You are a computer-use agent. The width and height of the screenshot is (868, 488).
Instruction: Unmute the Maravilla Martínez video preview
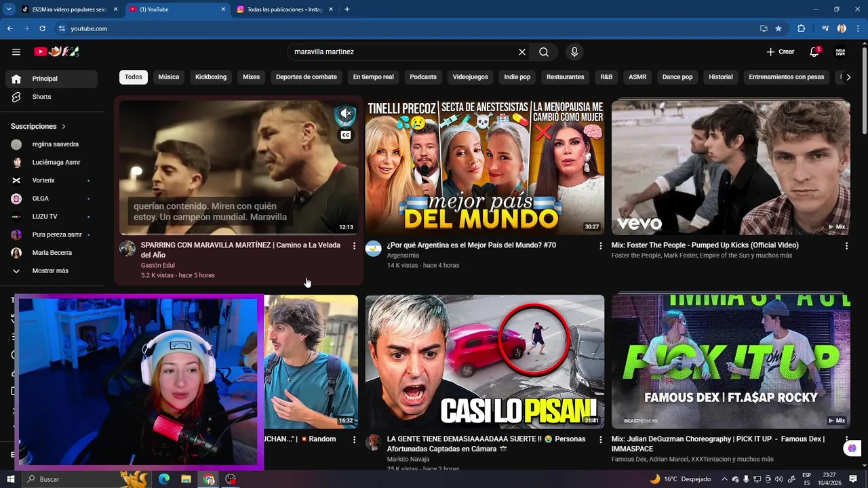click(346, 114)
